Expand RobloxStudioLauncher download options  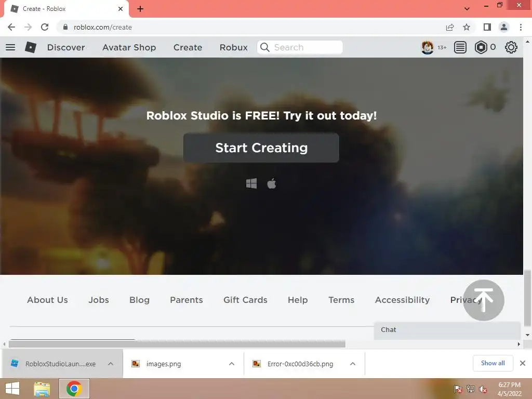(111, 364)
